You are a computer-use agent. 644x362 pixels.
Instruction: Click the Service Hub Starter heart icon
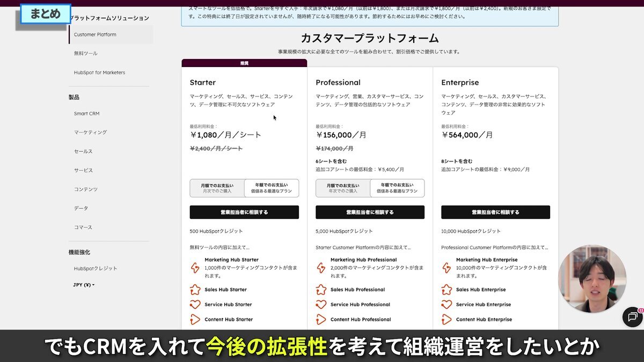click(x=195, y=304)
